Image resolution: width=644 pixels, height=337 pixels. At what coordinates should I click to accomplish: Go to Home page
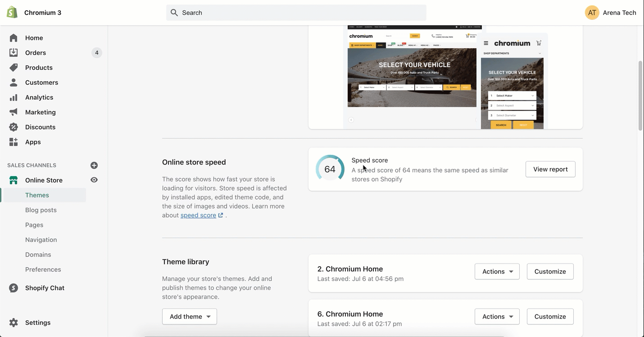point(34,38)
